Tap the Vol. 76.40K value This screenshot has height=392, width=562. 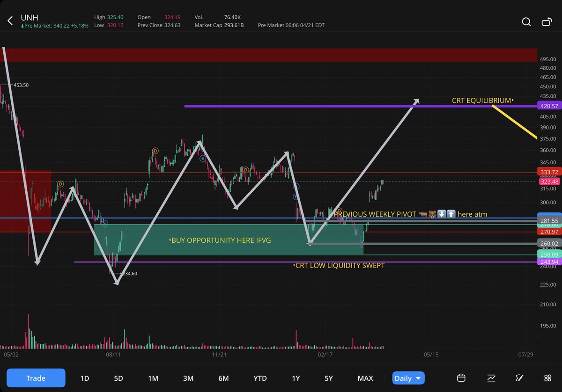coord(231,17)
